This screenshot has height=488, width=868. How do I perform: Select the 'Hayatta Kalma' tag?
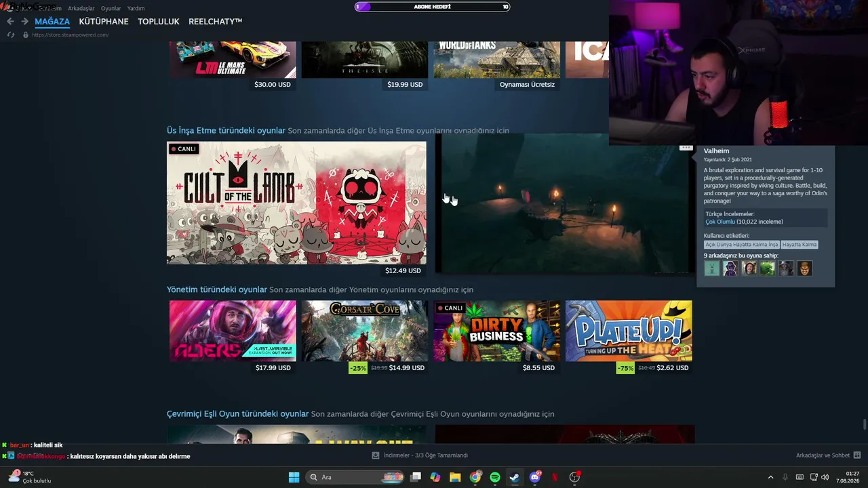coord(800,245)
